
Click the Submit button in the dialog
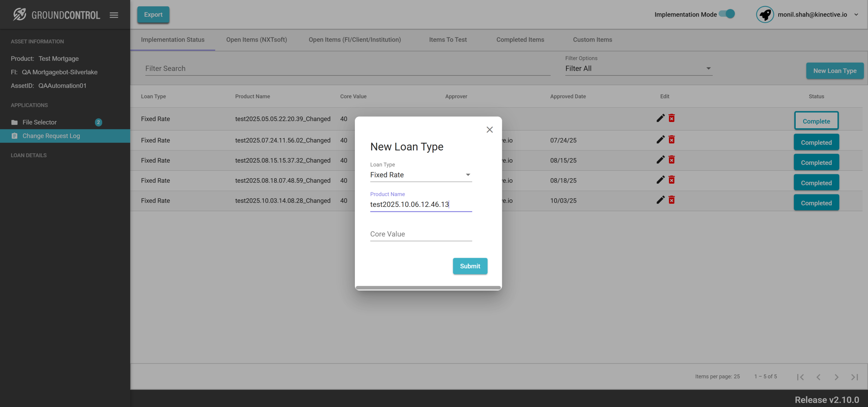pos(470,266)
